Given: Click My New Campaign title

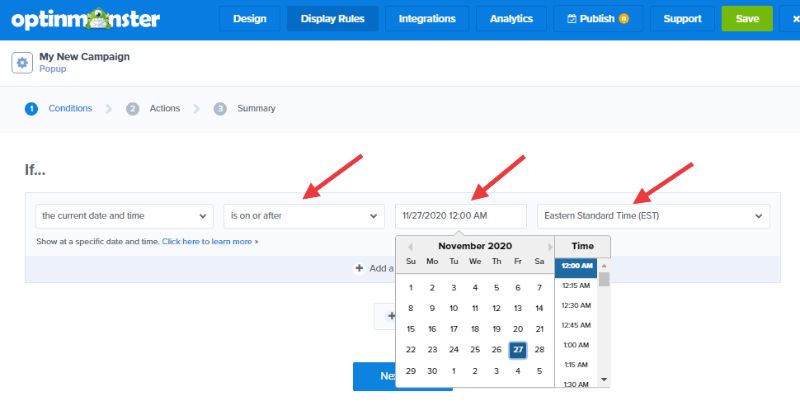Looking at the screenshot, I should [x=85, y=57].
